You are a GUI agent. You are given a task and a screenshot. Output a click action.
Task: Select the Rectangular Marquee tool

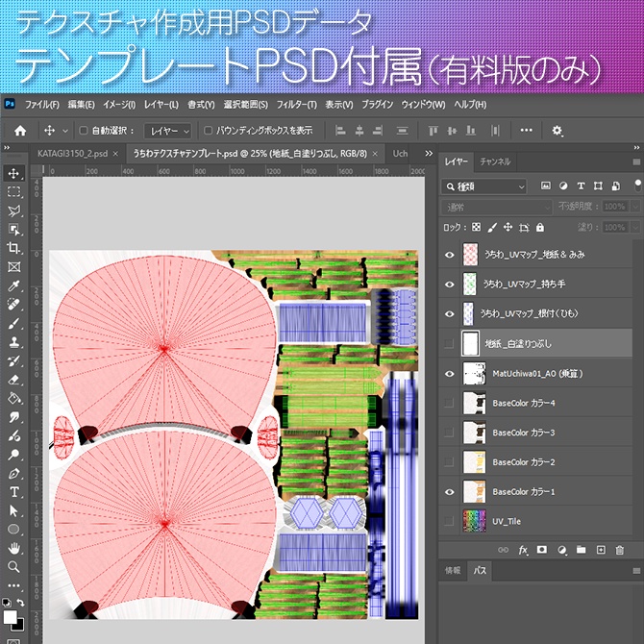[x=13, y=192]
